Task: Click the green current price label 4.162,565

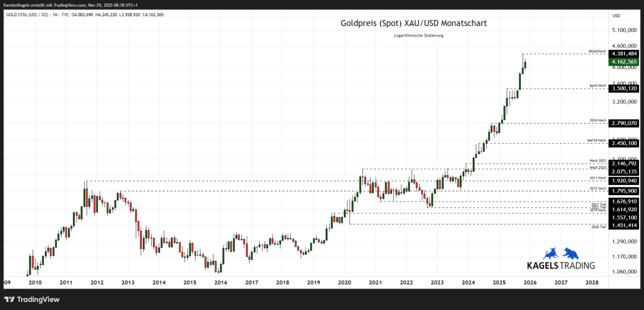Action: point(625,62)
